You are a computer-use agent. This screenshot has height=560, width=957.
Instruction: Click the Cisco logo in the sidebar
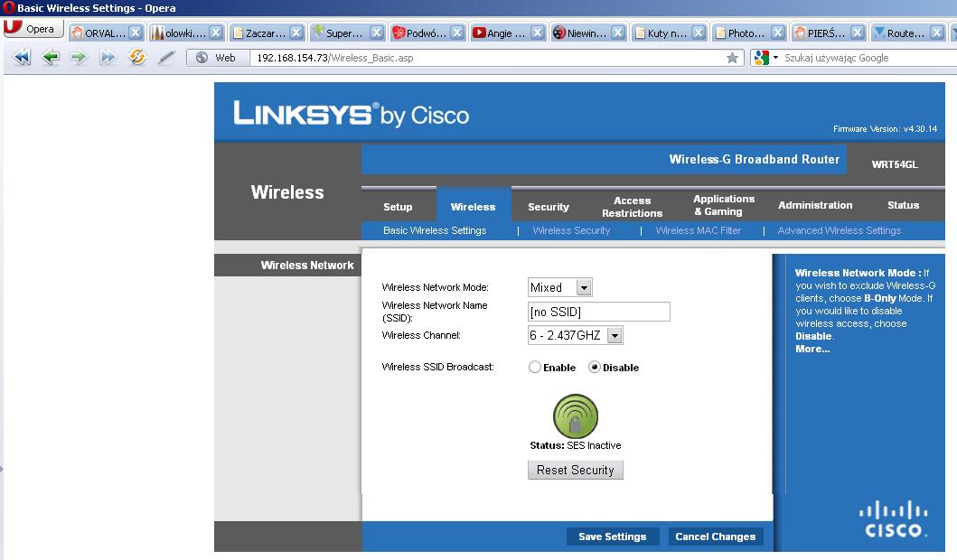pyautogui.click(x=893, y=519)
